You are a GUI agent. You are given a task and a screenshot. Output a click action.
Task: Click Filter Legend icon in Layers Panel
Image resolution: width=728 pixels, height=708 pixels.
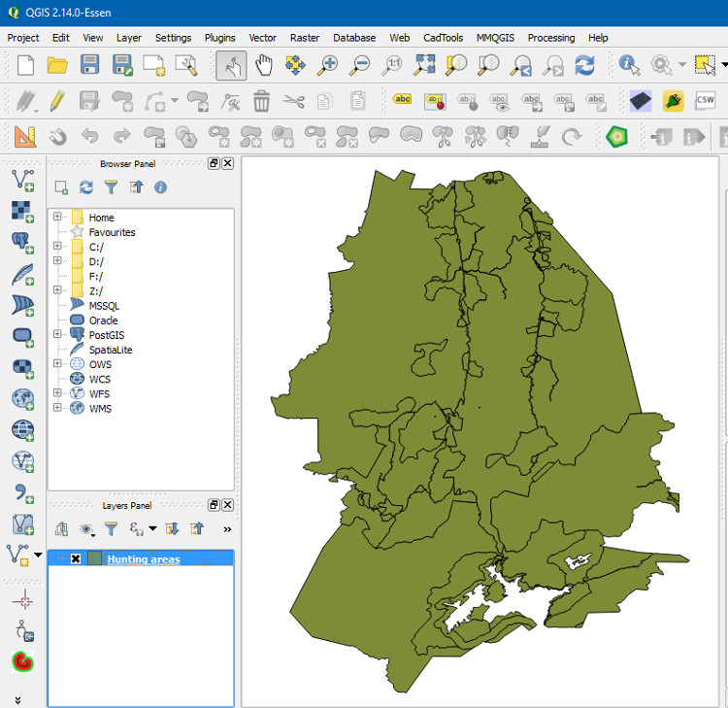(x=111, y=528)
